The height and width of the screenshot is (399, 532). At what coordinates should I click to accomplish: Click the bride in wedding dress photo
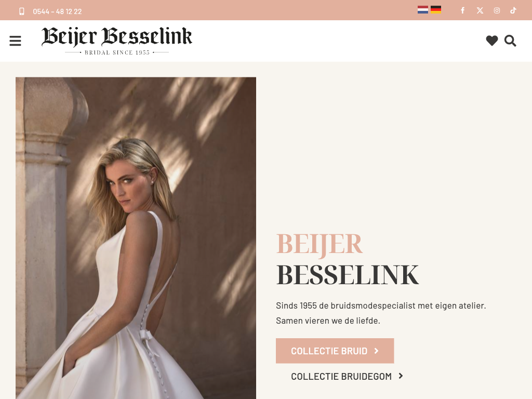(x=136, y=238)
